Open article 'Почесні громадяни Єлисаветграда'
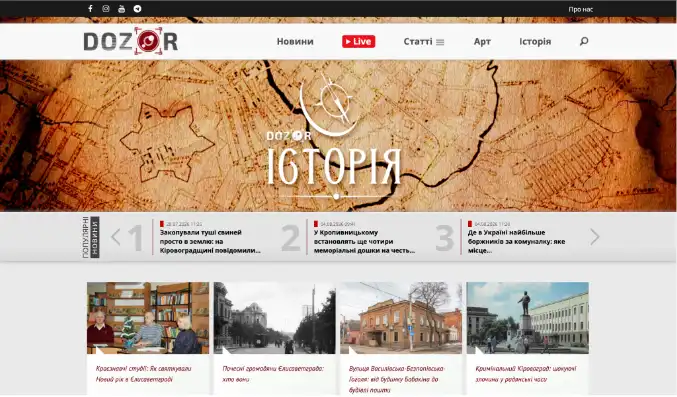 coord(273,374)
